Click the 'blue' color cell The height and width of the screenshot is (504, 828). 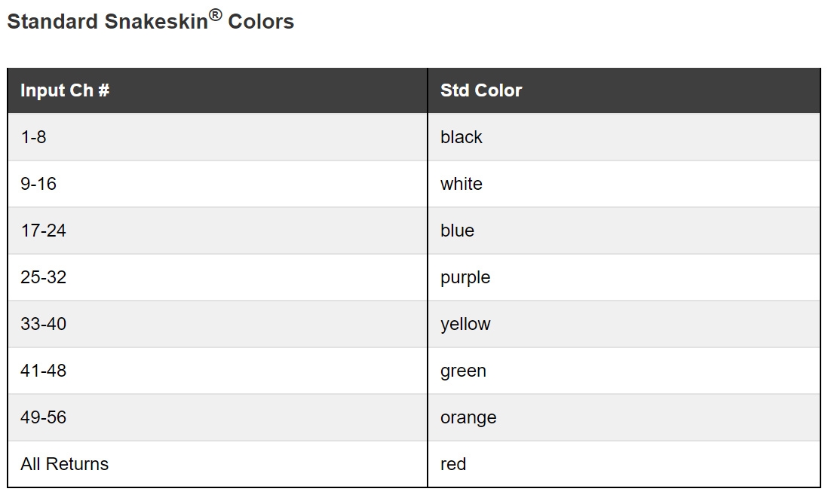[458, 231]
